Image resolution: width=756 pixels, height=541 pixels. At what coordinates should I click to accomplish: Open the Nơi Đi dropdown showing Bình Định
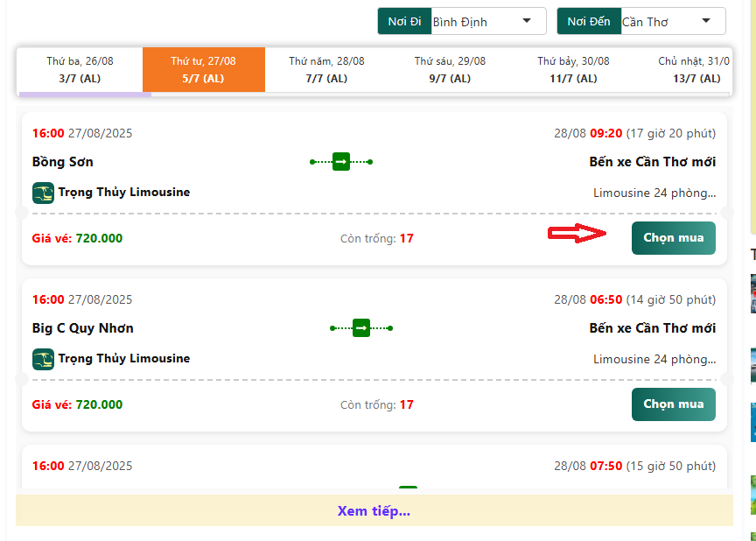tap(487, 21)
